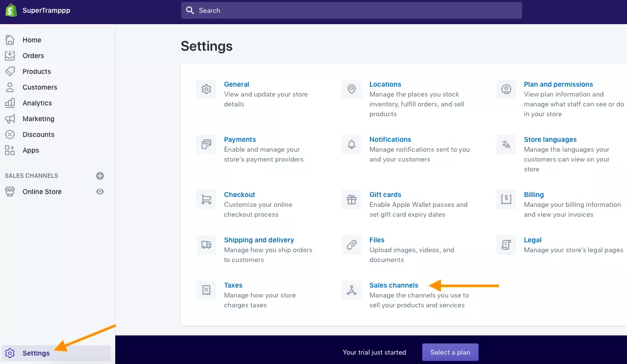Screen dimensions: 627x364
Task: Select the Locations pin icon
Action: [x=352, y=89]
